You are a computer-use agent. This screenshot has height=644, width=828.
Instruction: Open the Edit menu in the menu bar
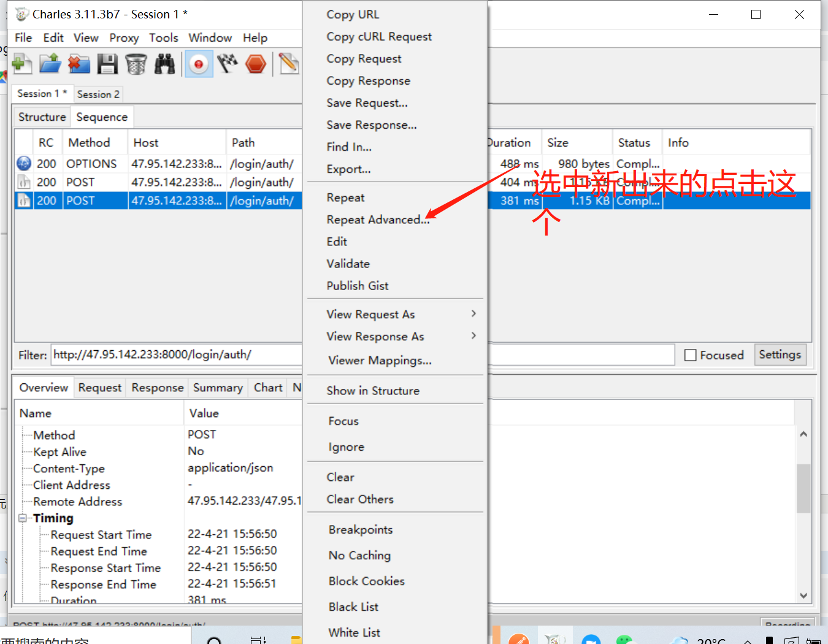coord(53,37)
